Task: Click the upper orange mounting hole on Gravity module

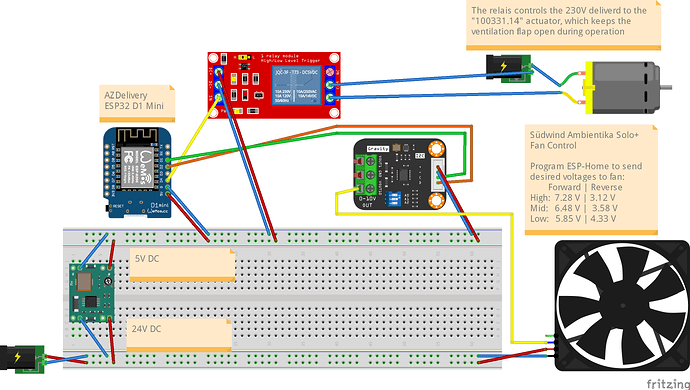Action: coord(436,148)
